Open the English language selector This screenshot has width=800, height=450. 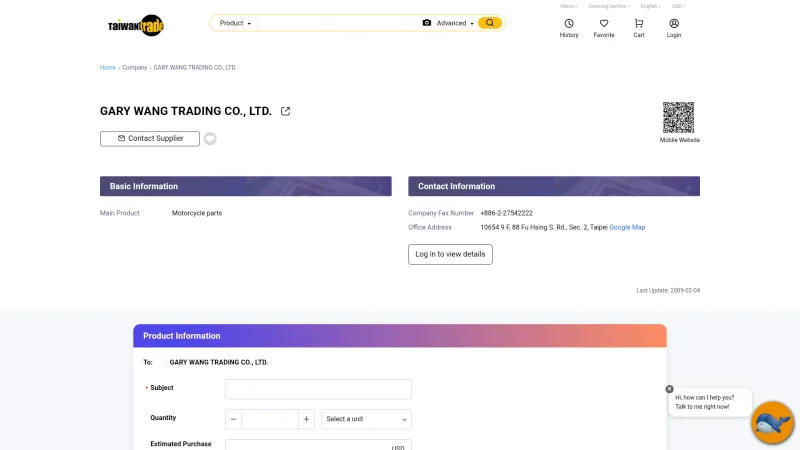click(x=651, y=6)
